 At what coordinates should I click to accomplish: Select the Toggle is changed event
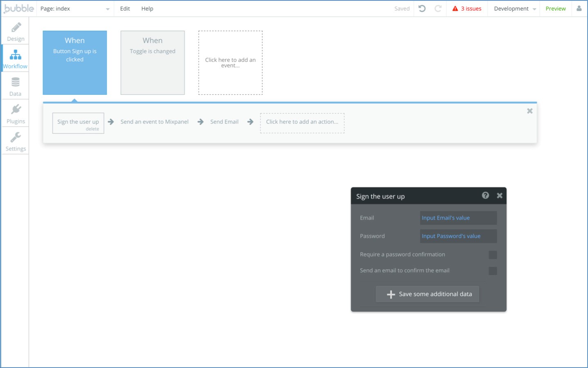coord(153,63)
